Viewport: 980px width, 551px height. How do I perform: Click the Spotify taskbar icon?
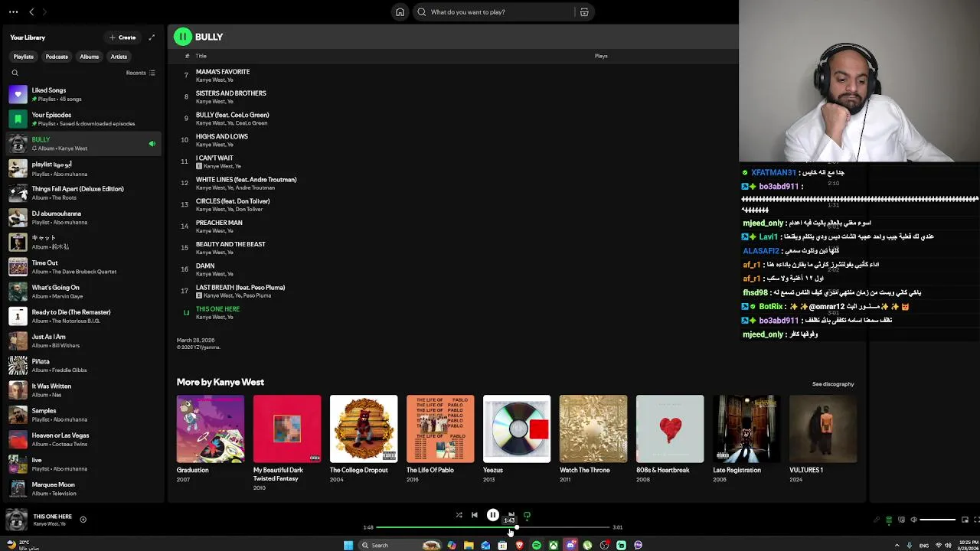536,546
